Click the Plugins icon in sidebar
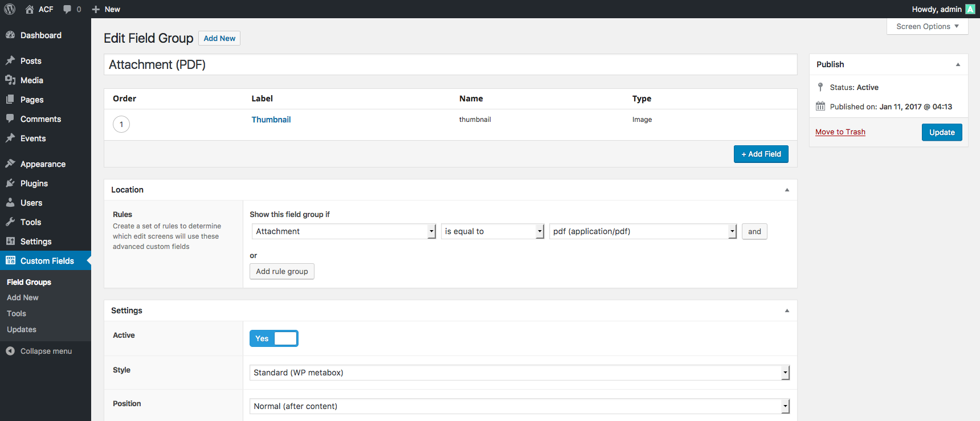This screenshot has height=421, width=980. click(x=10, y=183)
